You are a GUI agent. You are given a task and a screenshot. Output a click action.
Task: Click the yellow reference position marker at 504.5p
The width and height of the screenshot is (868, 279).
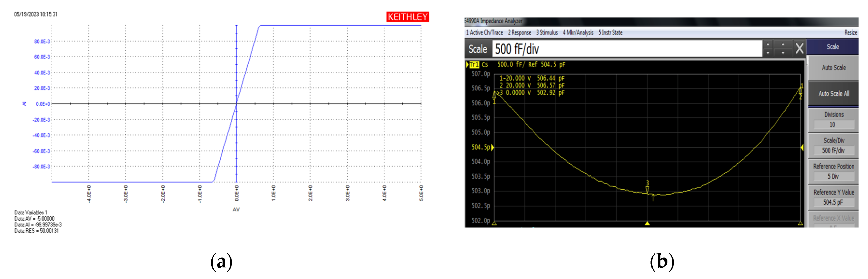click(493, 147)
